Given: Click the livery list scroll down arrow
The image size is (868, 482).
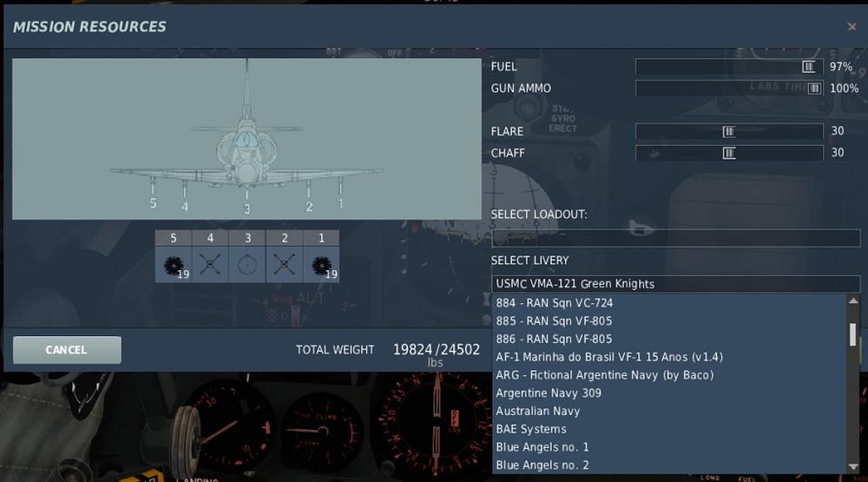Looking at the screenshot, I should (853, 467).
